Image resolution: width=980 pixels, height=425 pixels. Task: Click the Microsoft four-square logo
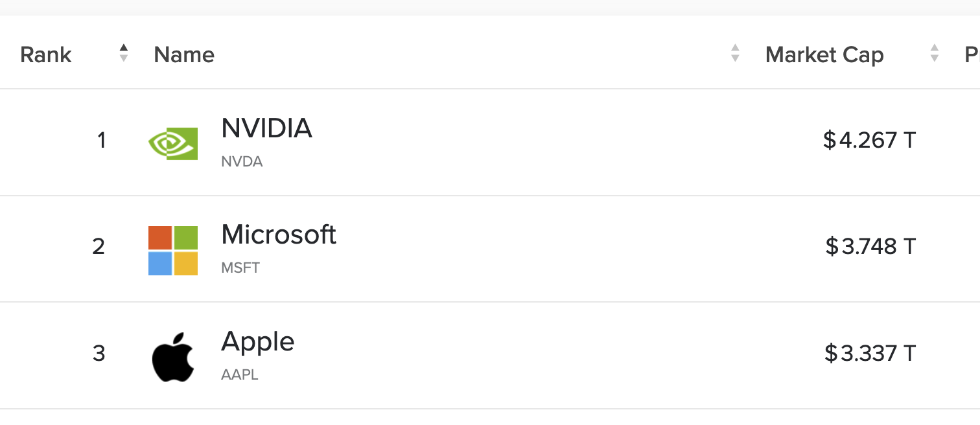pyautogui.click(x=173, y=251)
